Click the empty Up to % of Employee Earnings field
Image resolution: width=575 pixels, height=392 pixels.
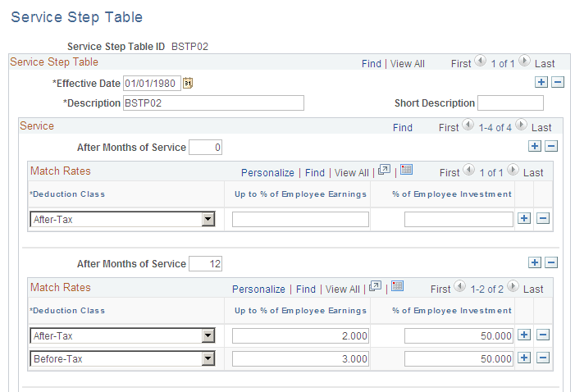300,219
